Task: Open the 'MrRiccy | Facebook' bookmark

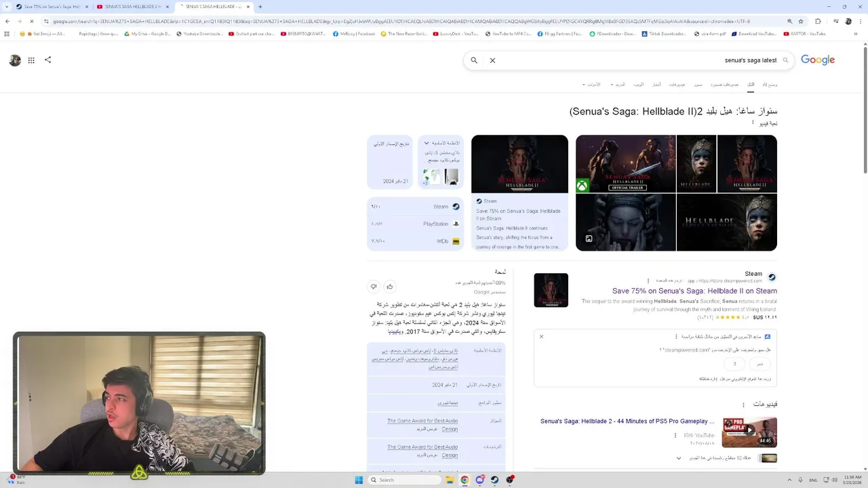Action: pos(354,34)
